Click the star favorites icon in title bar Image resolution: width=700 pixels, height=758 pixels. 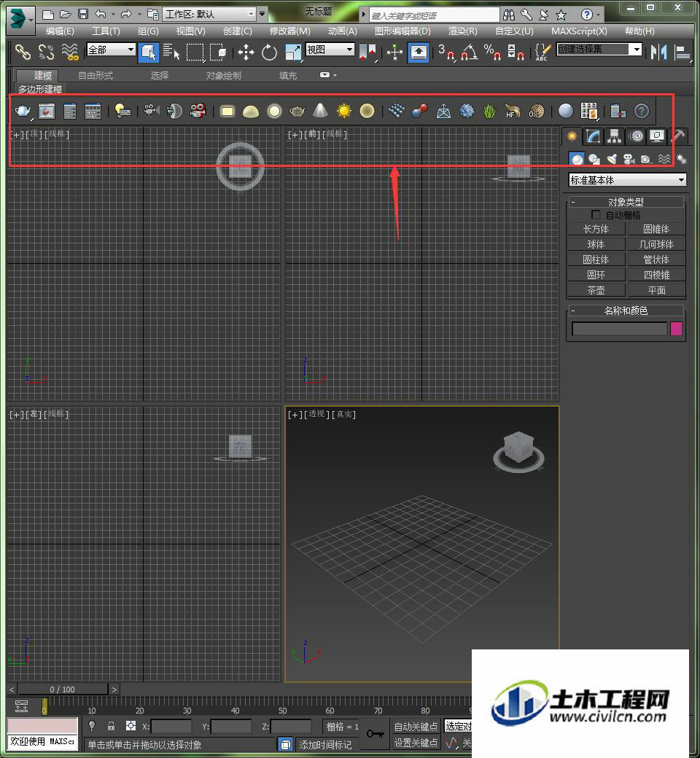tap(561, 15)
